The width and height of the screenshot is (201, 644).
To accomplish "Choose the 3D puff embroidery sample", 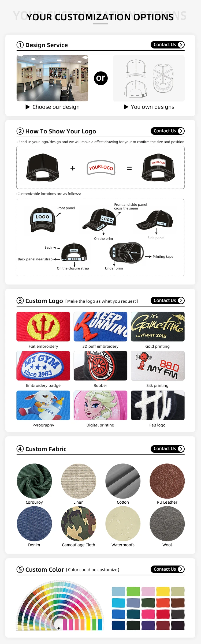I will [100, 327].
